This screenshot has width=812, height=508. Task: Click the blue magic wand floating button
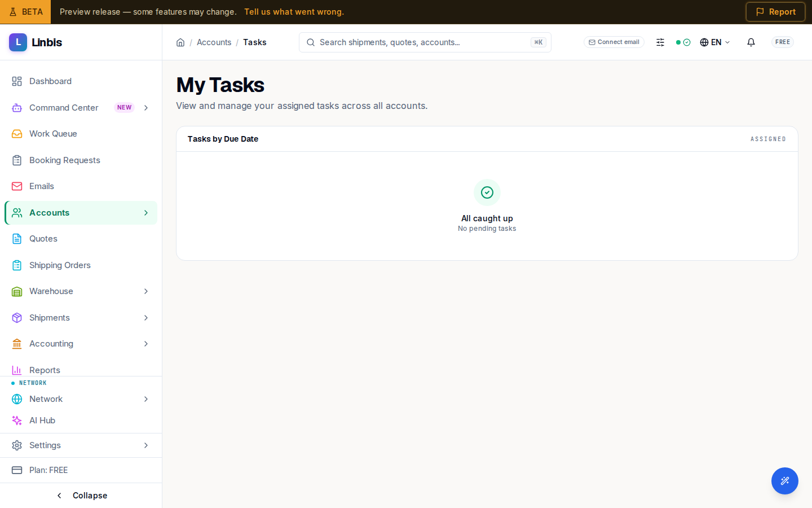coord(785,481)
